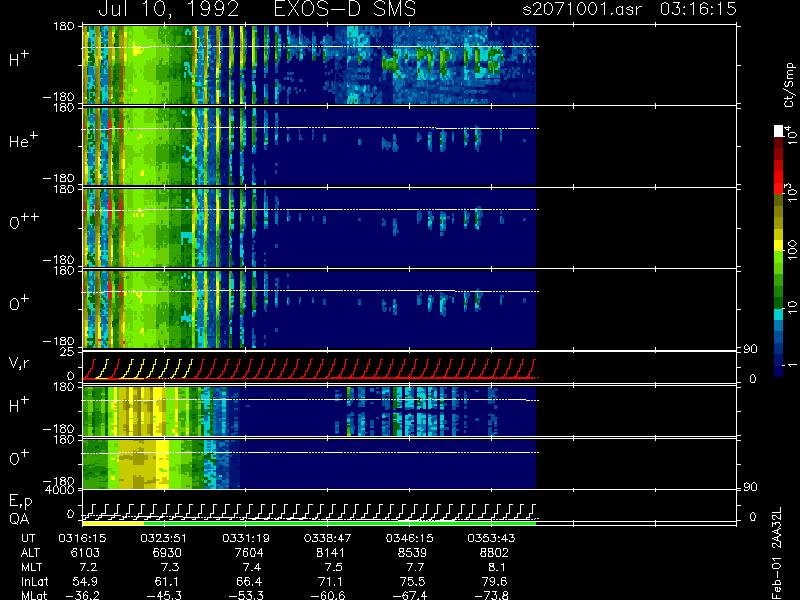Screen dimensions: 800x600
Task: Click the UT value '0338:47'
Action: (x=327, y=538)
